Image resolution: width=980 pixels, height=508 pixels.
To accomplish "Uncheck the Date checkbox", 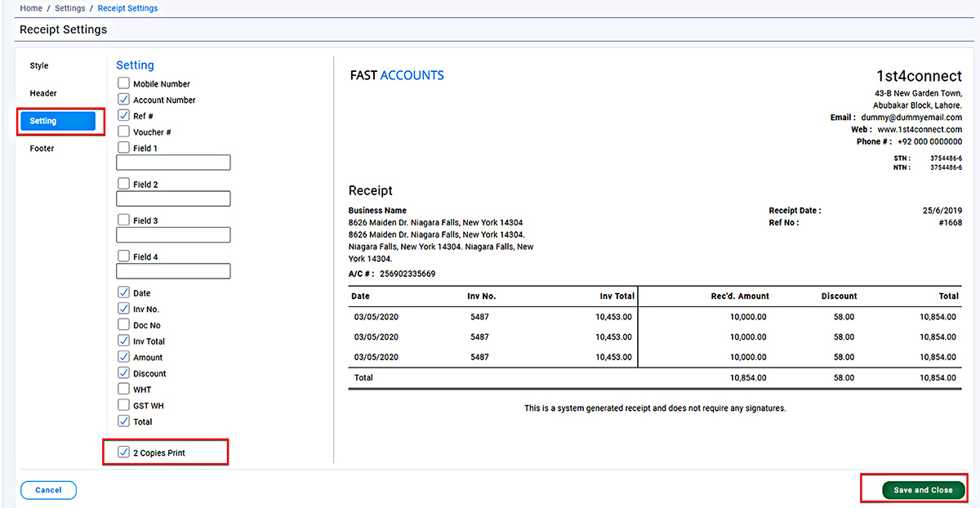I will 124,292.
